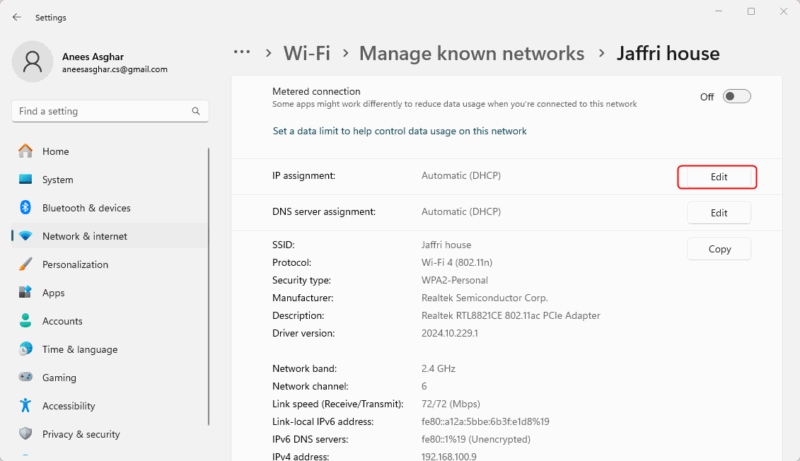Copy the network properties
The image size is (800, 461).
(718, 249)
